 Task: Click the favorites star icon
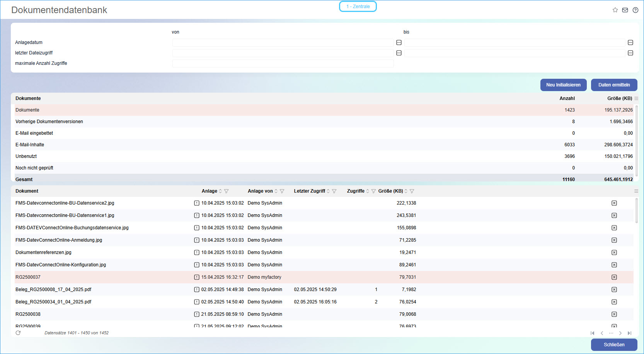click(x=615, y=10)
